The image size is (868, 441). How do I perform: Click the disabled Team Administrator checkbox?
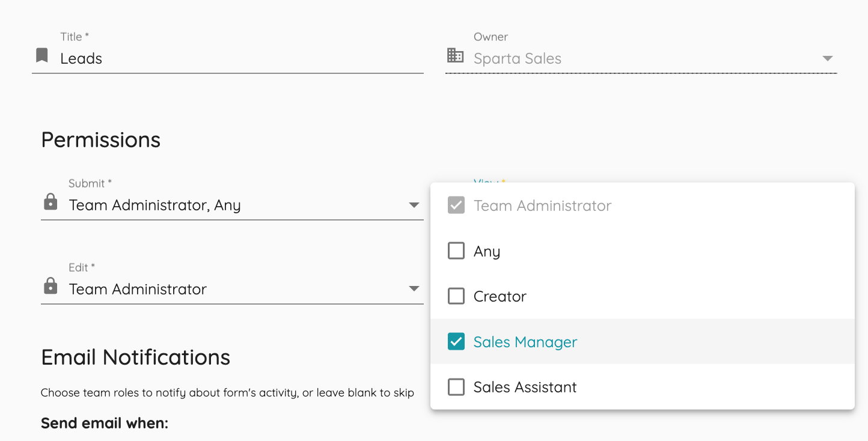(456, 205)
